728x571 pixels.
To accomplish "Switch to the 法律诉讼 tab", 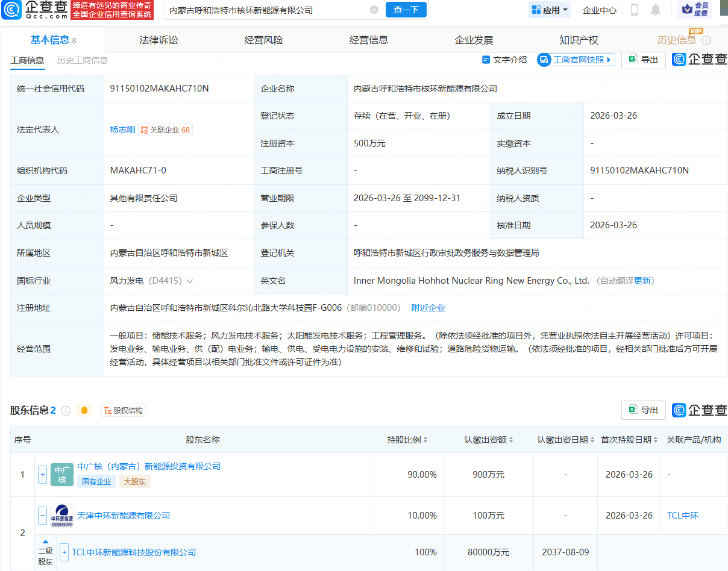I will coord(158,40).
